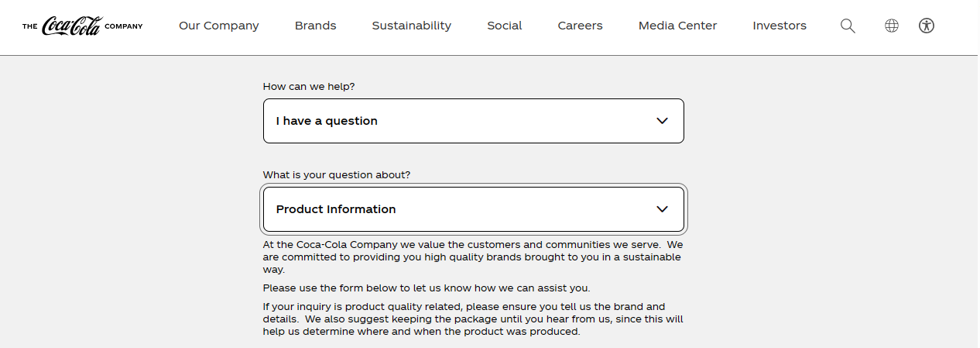
Task: Click the "How can we help?" label
Action: click(x=309, y=87)
